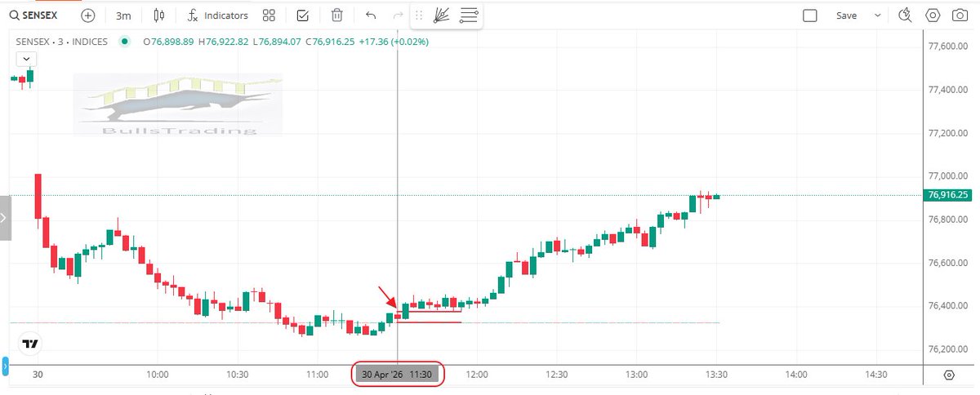
Task: Collapse the chart legend chevron
Action: [x=26, y=59]
